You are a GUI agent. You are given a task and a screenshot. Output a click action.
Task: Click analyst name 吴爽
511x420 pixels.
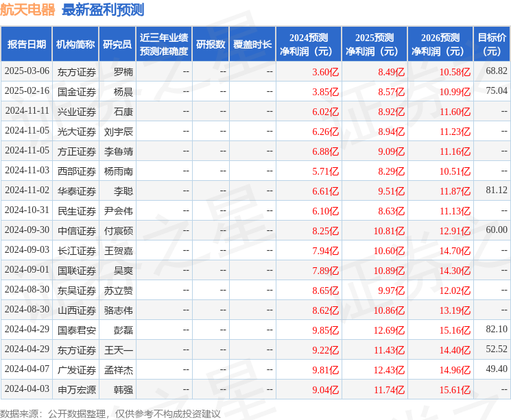[x=123, y=271]
